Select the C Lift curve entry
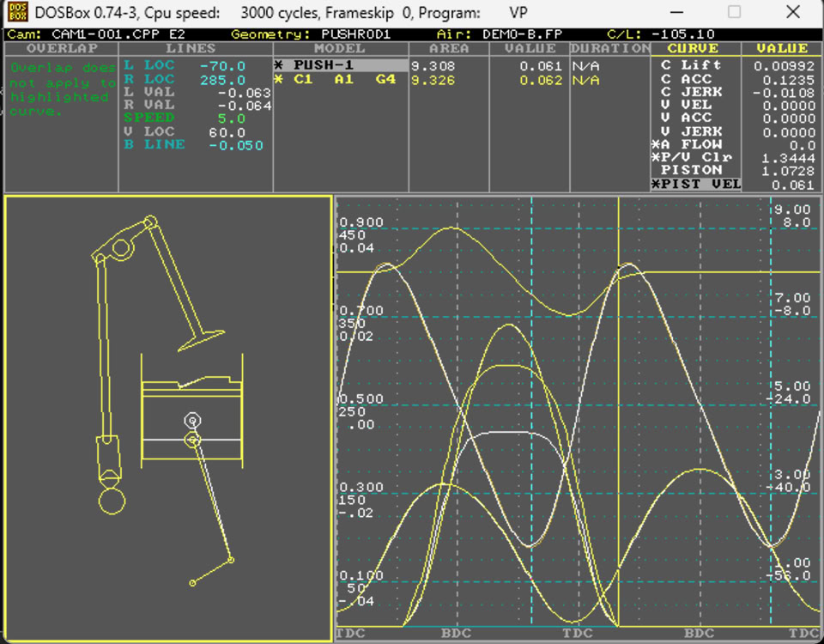The image size is (824, 644). [691, 65]
